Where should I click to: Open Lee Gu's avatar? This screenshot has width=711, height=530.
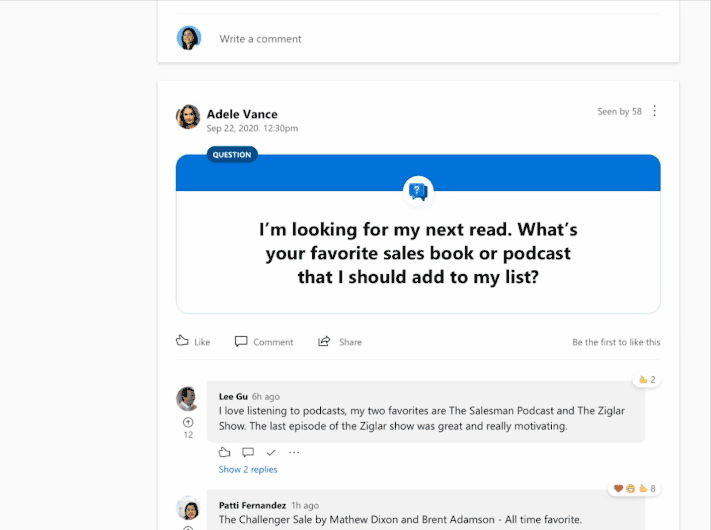pos(187,399)
